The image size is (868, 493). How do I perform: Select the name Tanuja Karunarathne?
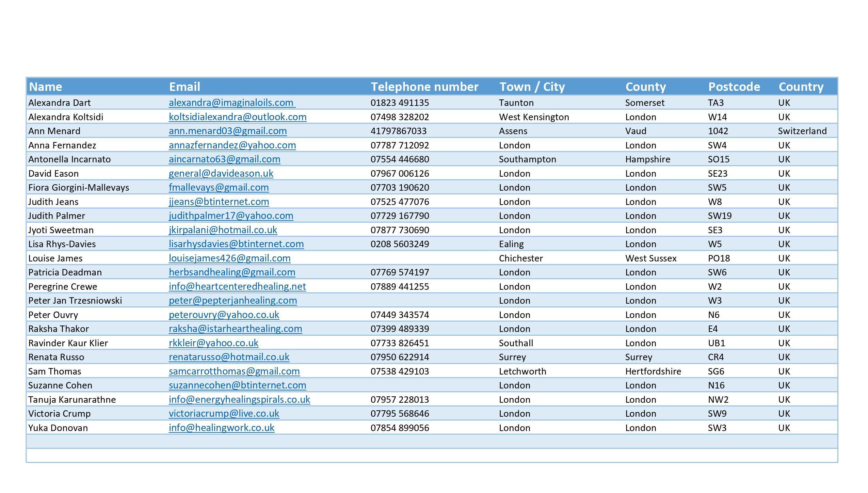[72, 399]
